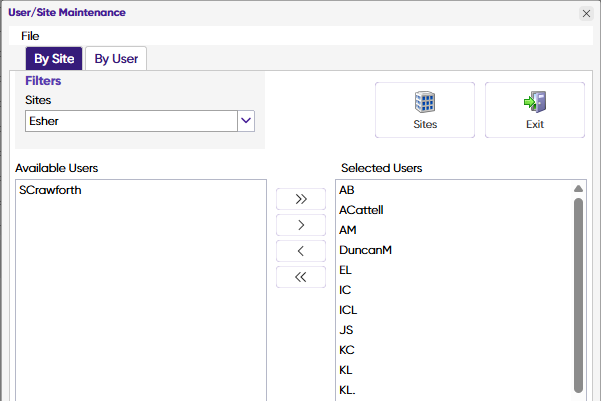Select ACattell in Selected Users
Screen dimensions: 601x401
click(x=361, y=210)
